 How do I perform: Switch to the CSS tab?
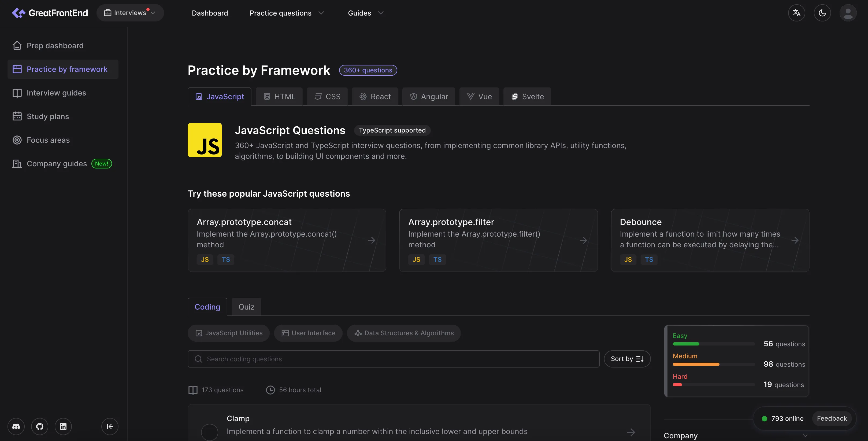pos(327,96)
